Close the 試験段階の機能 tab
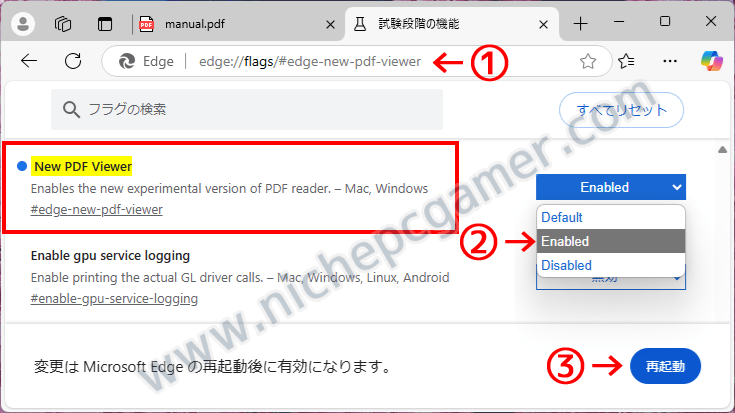 click(x=543, y=24)
